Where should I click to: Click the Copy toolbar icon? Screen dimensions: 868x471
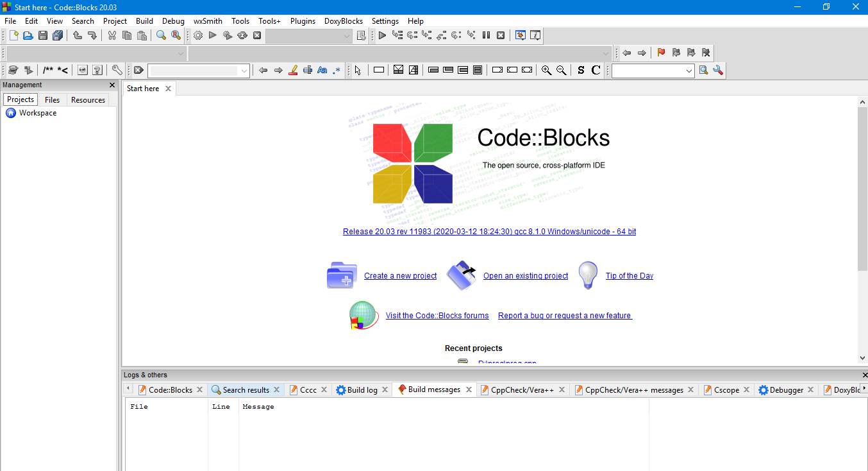[x=127, y=35]
